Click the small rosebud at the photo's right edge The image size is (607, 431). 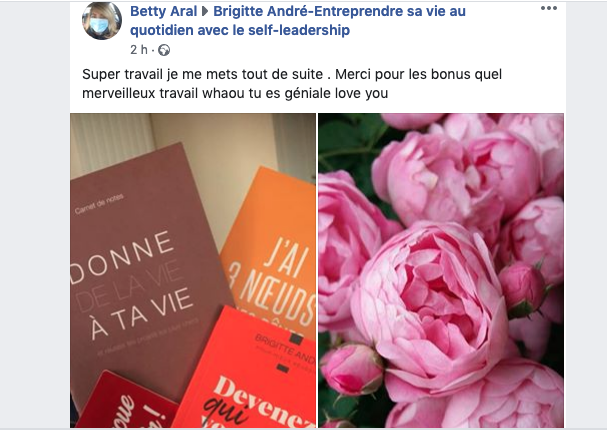[523, 288]
